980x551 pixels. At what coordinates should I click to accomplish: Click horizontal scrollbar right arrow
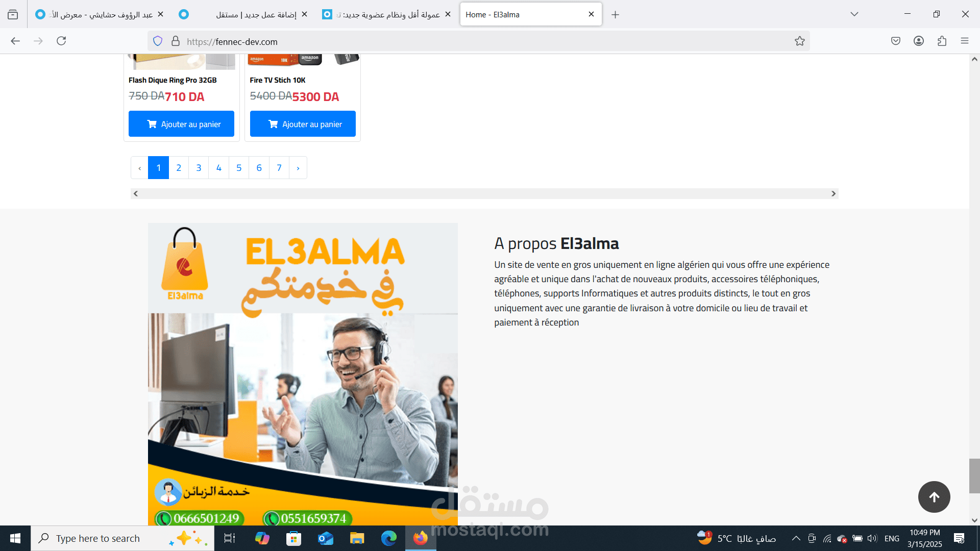[x=834, y=194]
